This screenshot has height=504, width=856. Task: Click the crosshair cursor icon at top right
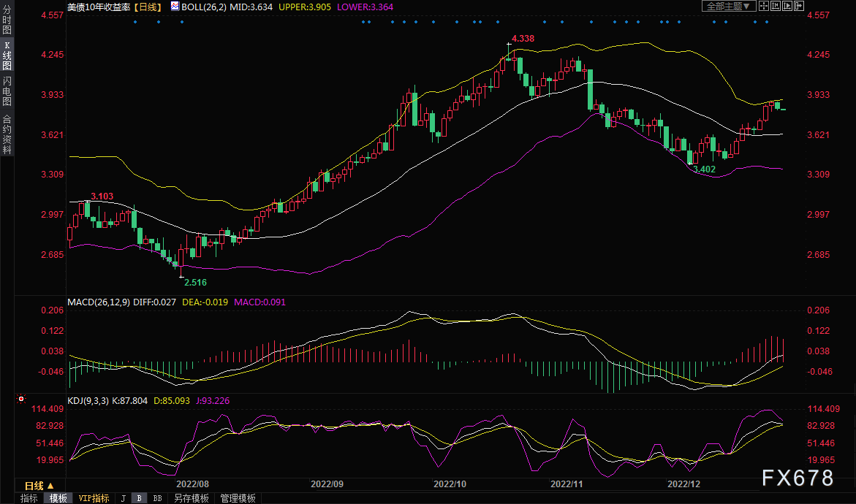pos(764,6)
